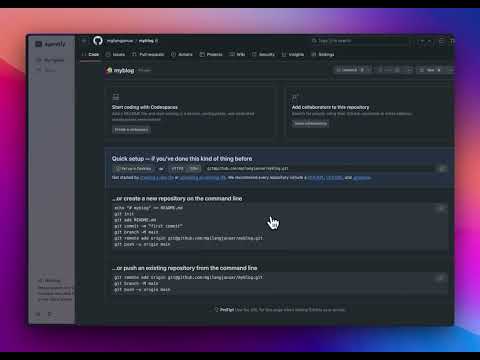Copy the create new repository commands
Image resolution: width=480 pixels, height=360 pixels.
(441, 209)
